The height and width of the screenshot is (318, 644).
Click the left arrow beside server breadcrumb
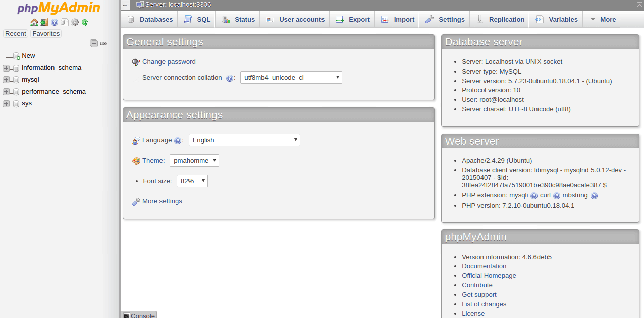click(125, 5)
